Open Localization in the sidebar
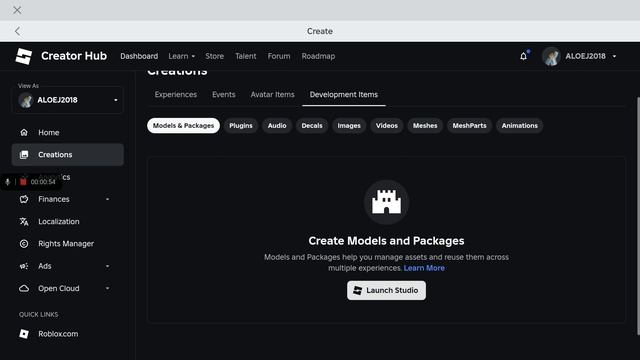 pyautogui.click(x=68, y=222)
